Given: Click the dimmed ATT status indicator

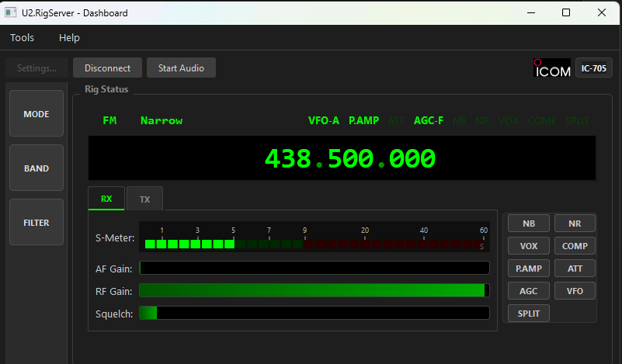Looking at the screenshot, I should (396, 120).
